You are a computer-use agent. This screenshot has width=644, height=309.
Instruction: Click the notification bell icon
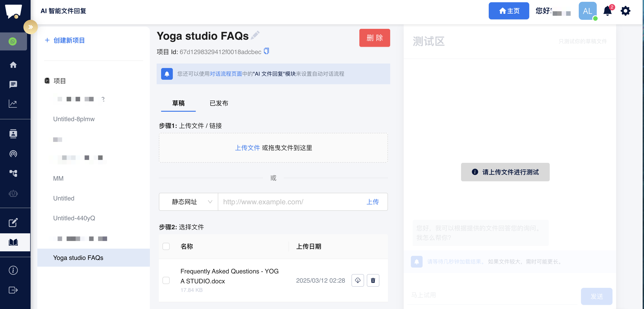(607, 11)
